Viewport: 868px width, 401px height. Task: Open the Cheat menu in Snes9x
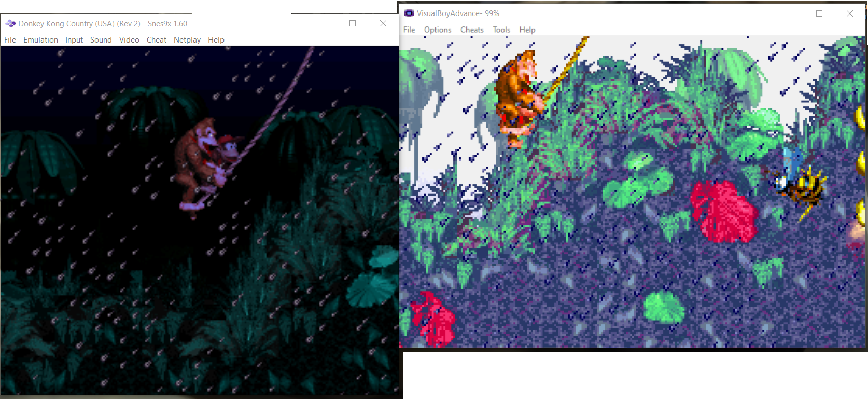[157, 40]
